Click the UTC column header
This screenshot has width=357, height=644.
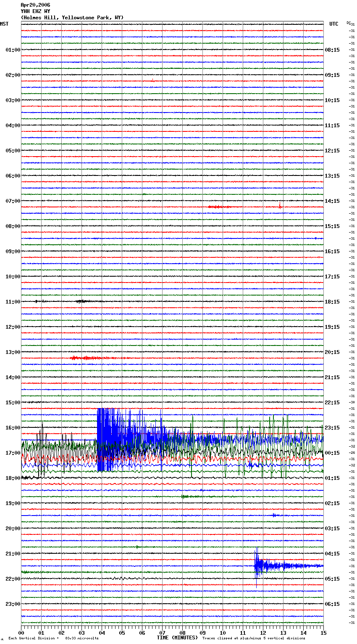click(x=333, y=24)
